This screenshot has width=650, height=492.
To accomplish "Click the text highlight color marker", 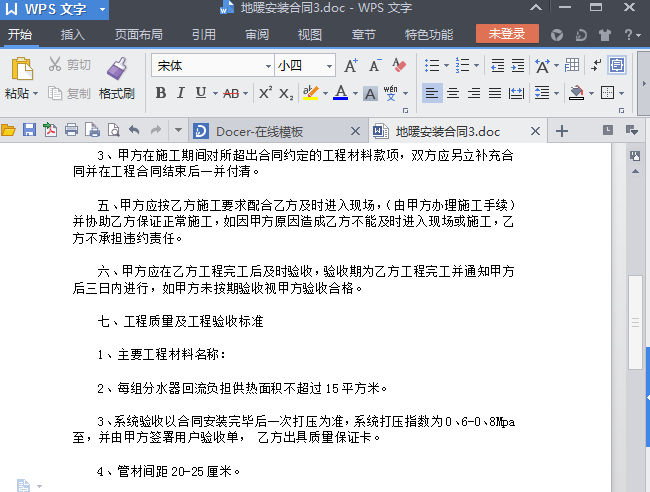I will (x=310, y=93).
